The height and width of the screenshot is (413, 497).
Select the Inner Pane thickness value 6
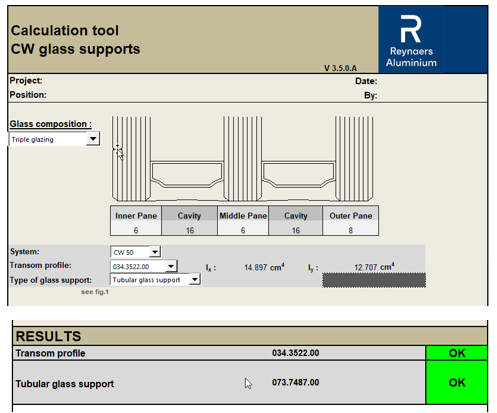(x=136, y=230)
